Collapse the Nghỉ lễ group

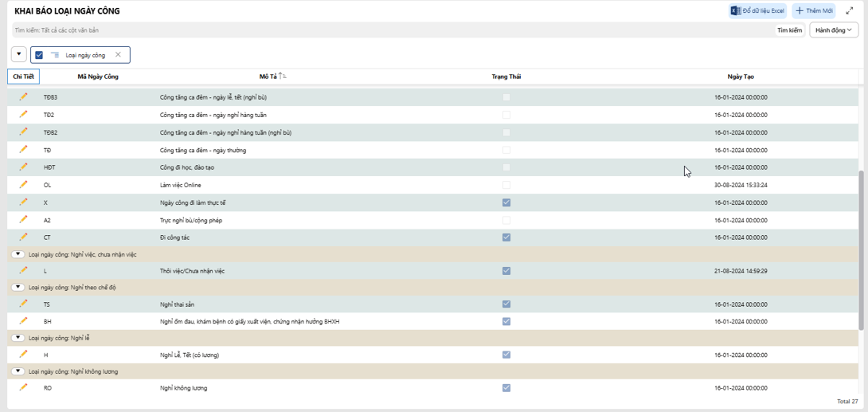pyautogui.click(x=18, y=338)
